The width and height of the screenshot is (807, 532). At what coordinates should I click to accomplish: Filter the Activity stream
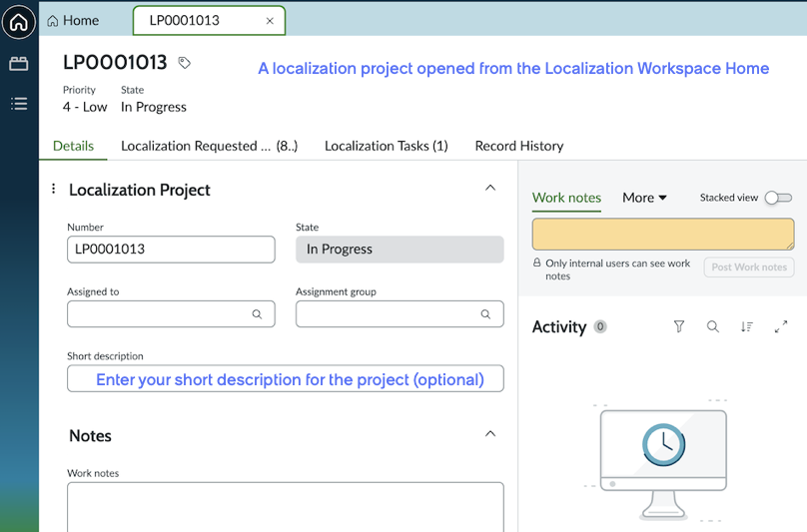click(679, 326)
